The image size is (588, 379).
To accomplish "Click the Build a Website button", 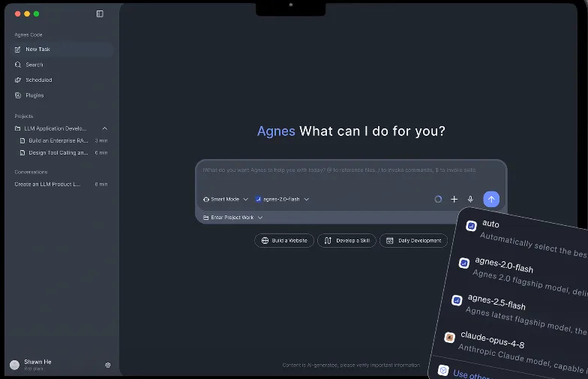I will (284, 240).
